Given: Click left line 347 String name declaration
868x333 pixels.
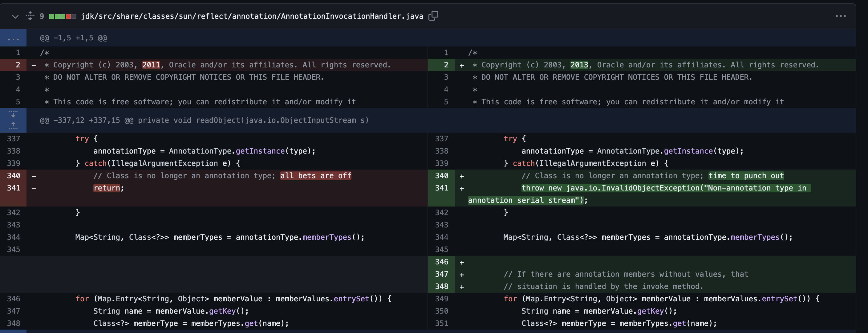Looking at the screenshot, I should point(171,311).
